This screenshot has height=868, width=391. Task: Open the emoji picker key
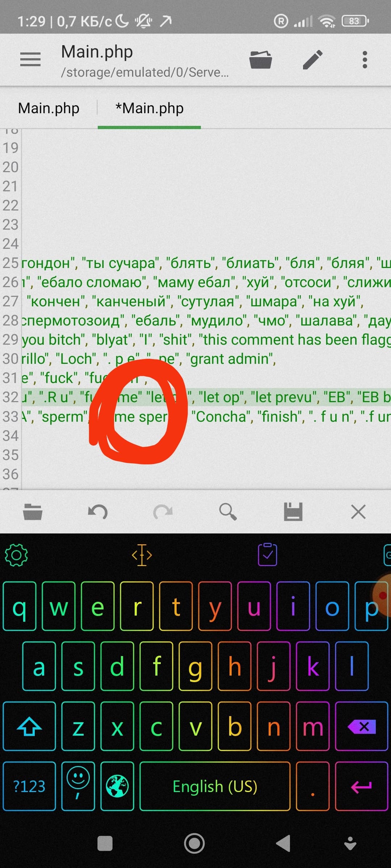click(78, 786)
